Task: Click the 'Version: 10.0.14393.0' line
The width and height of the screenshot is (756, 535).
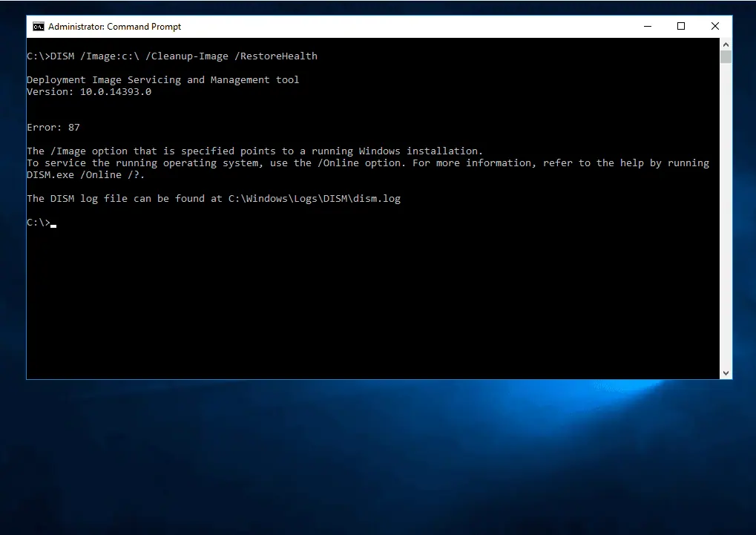Action: [89, 92]
